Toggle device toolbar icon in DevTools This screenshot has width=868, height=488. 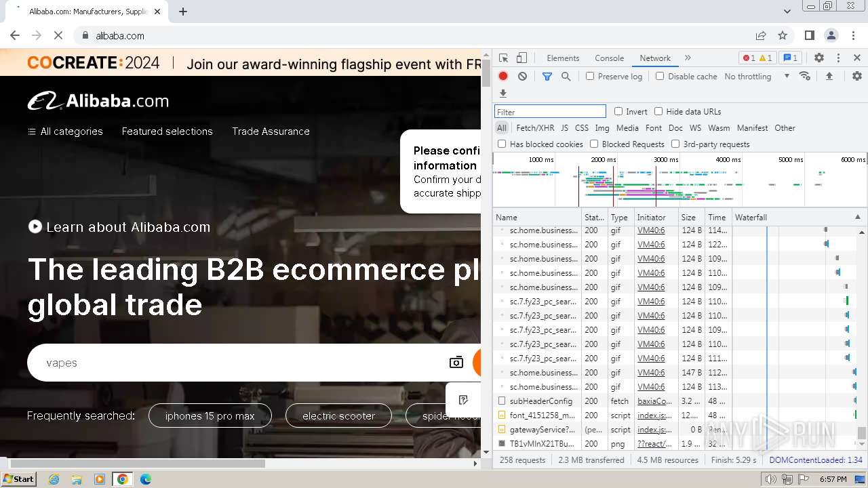pos(521,58)
